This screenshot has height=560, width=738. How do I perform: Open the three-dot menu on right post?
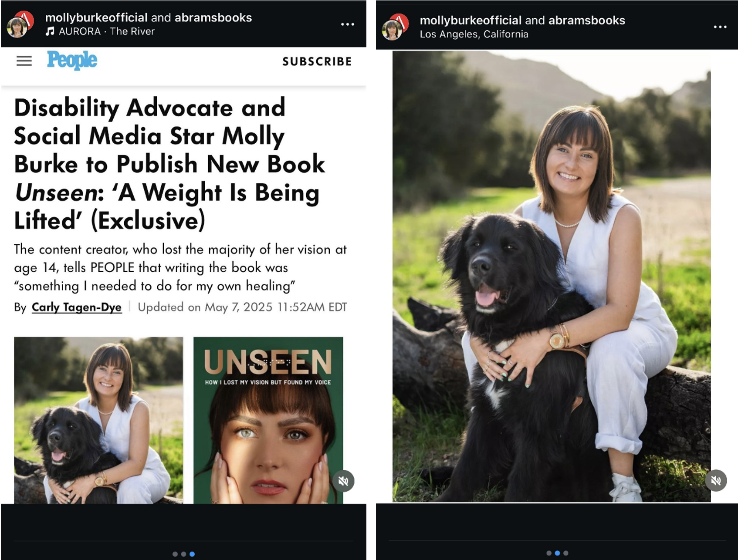point(720,27)
